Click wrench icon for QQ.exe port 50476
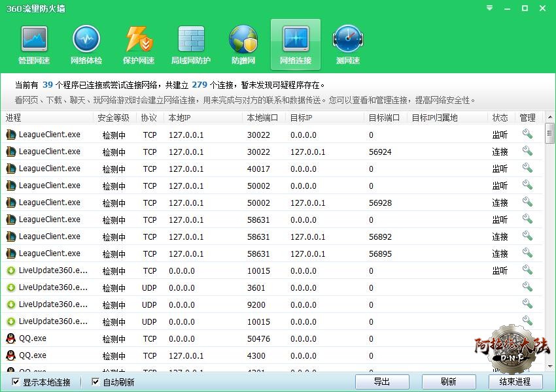The height and width of the screenshot is (392, 556). pyautogui.click(x=527, y=338)
